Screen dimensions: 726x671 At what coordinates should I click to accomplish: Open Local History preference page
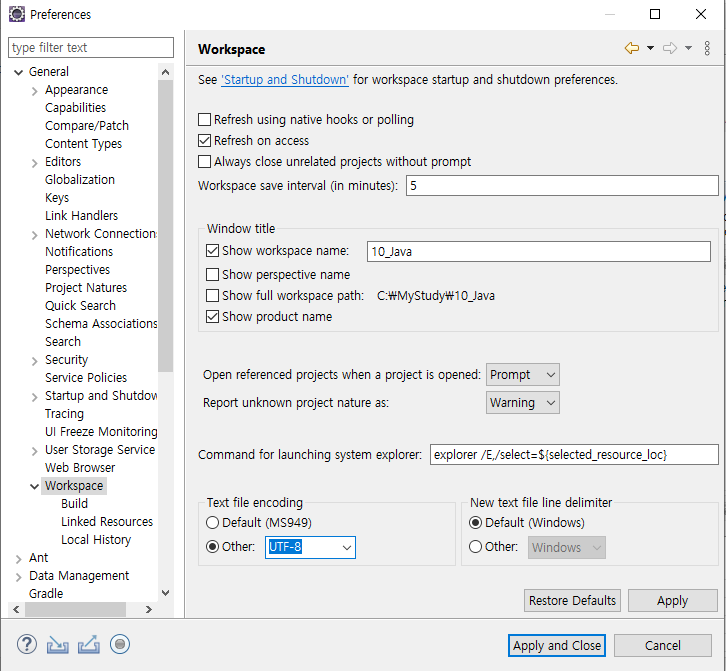click(x=96, y=539)
